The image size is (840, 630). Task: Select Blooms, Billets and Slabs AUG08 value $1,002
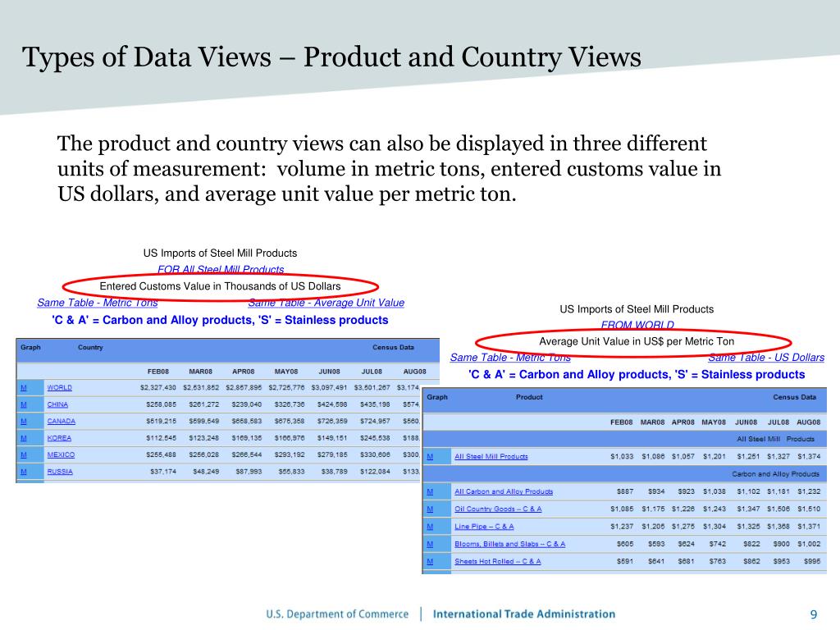pos(809,544)
